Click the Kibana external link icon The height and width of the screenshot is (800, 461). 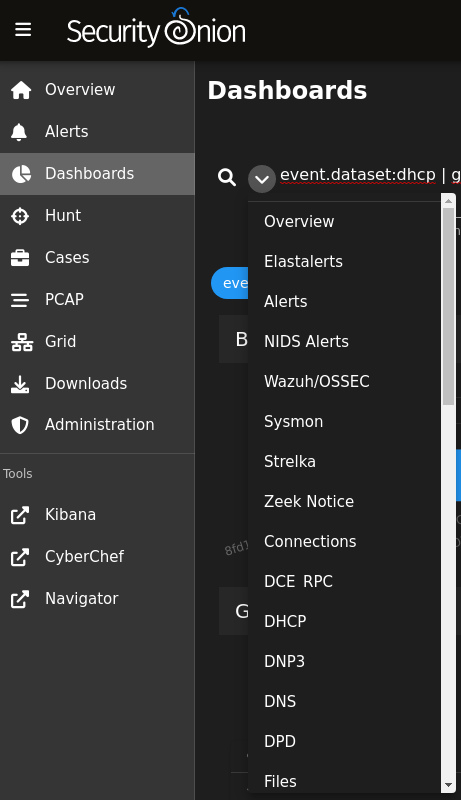(20, 515)
